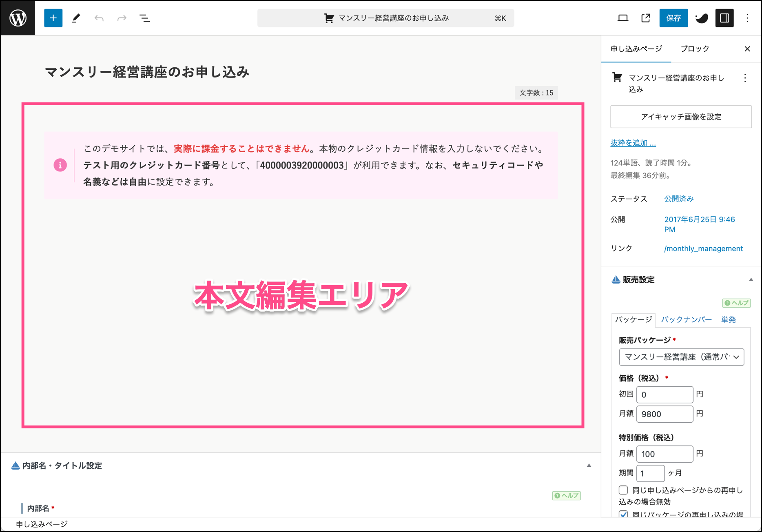Click the 保存 button
The height and width of the screenshot is (532, 762).
(673, 18)
